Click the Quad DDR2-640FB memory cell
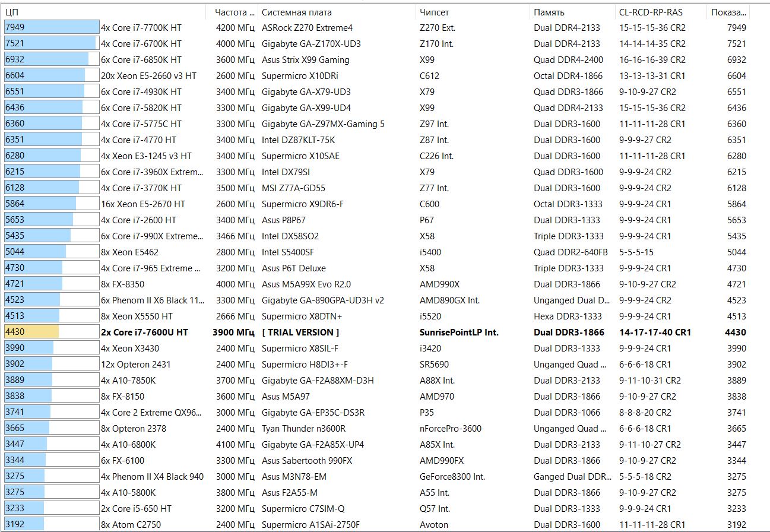This screenshot has width=770, height=532. tap(571, 252)
